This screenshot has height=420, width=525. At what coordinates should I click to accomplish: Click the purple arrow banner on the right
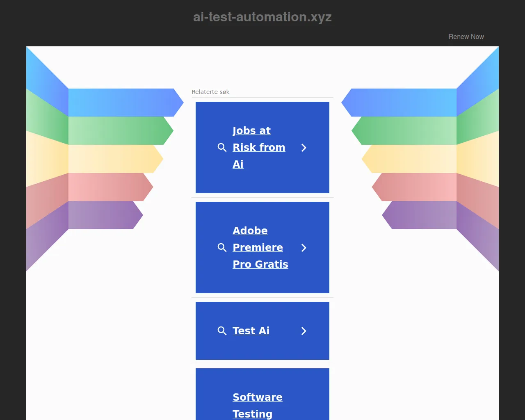click(x=422, y=215)
